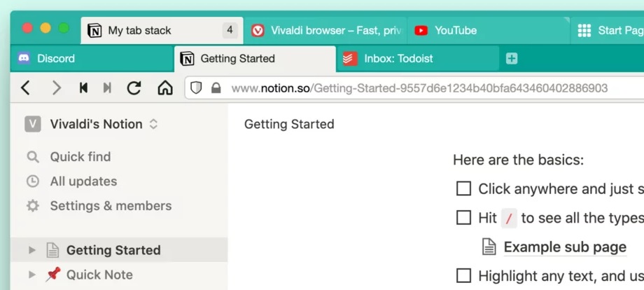Viewport: 644px width, 290px height.
Task: Check the 'Highlight any text' checkbox
Action: [463, 275]
